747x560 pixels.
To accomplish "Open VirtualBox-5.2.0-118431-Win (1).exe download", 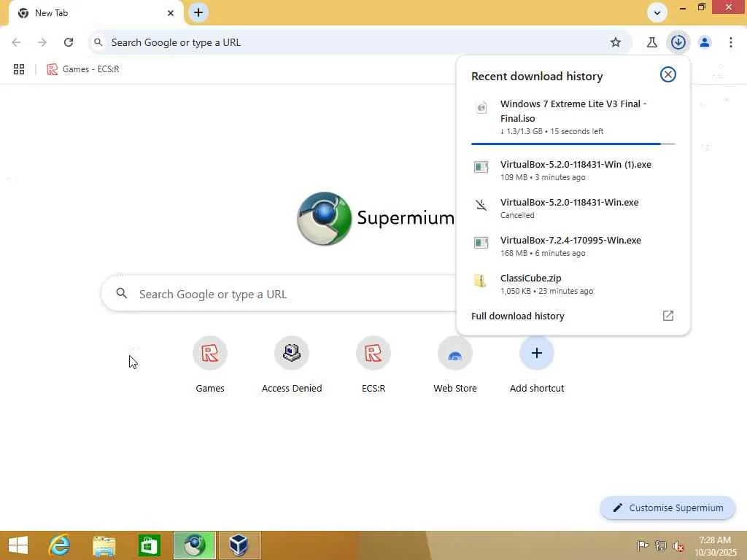I will click(573, 171).
